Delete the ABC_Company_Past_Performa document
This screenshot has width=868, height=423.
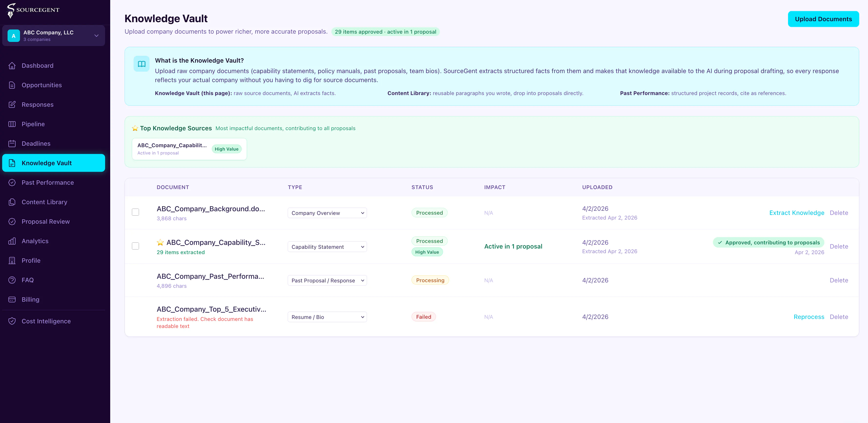[x=839, y=280]
